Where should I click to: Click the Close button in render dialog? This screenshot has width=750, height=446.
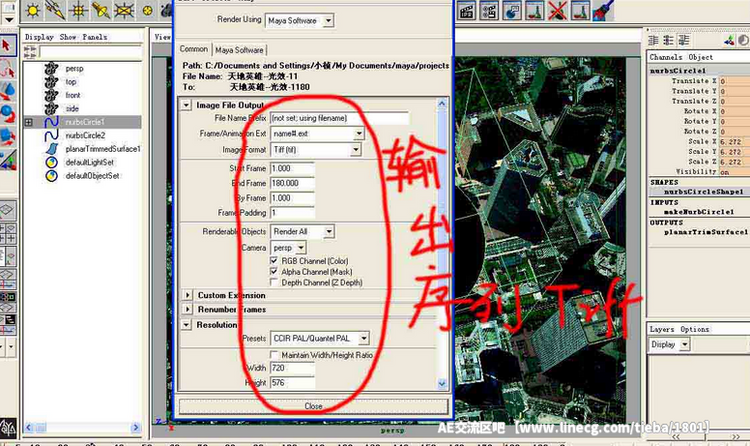(313, 406)
